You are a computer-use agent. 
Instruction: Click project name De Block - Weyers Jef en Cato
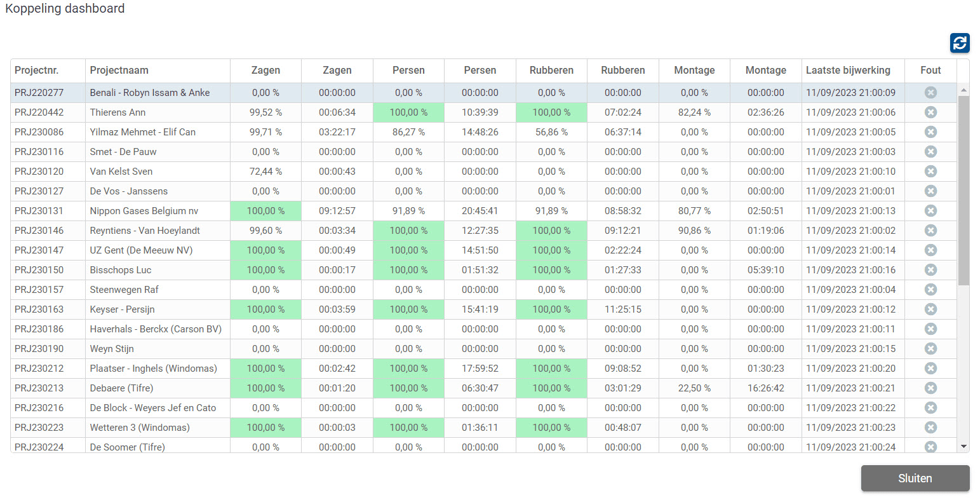(x=153, y=408)
